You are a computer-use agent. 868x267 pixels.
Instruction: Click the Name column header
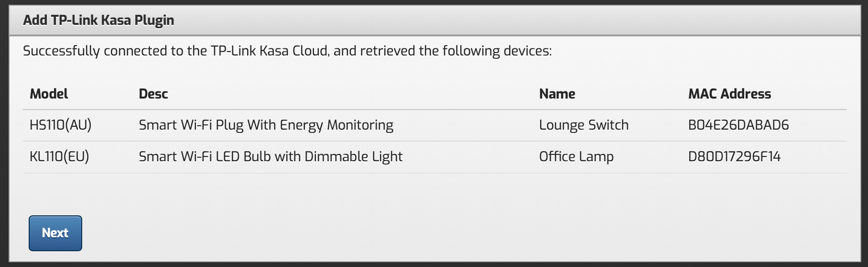557,94
